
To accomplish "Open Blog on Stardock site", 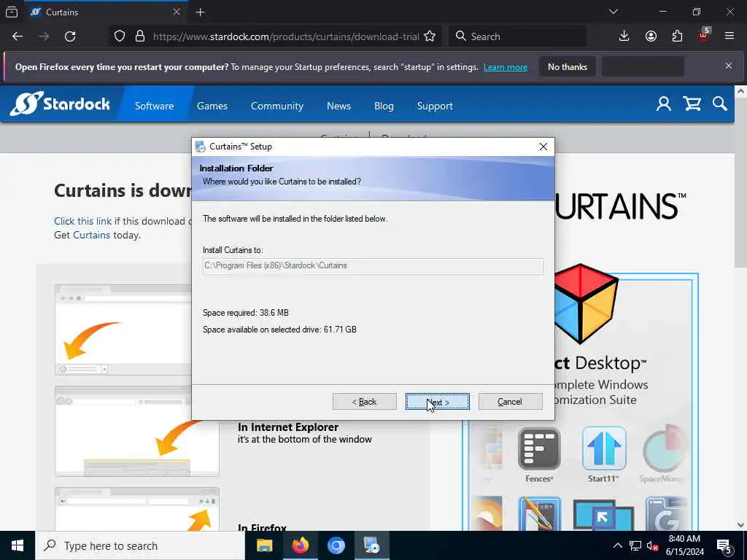I will [384, 106].
